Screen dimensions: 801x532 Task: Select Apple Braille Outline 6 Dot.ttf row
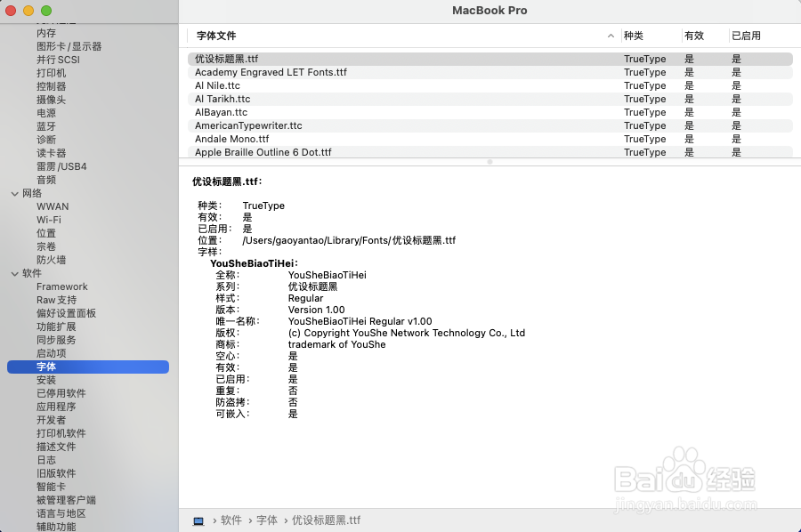(x=489, y=151)
